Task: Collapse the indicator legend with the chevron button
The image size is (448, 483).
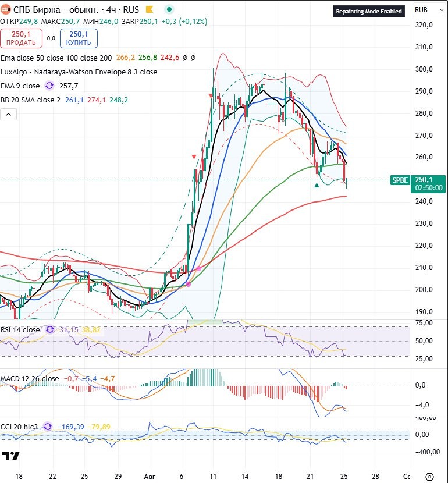Action: [8, 114]
